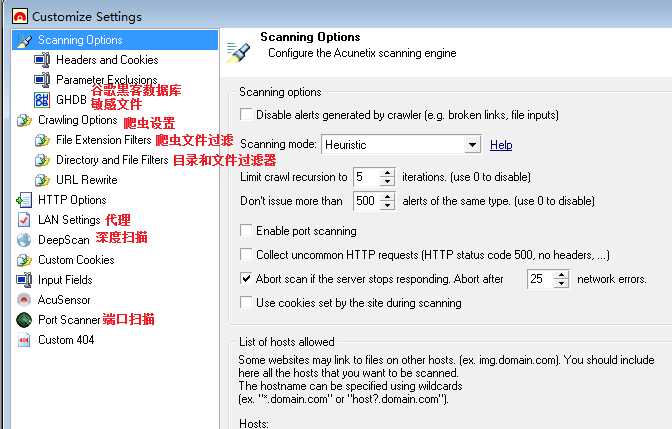Click the Heuristic scanning mode combo box
This screenshot has width=672, height=429.
pyautogui.click(x=401, y=145)
